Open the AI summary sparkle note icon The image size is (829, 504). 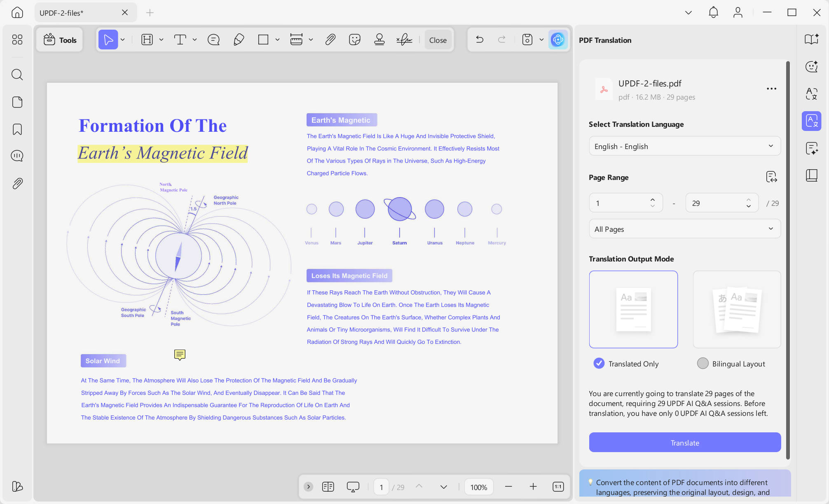[811, 148]
